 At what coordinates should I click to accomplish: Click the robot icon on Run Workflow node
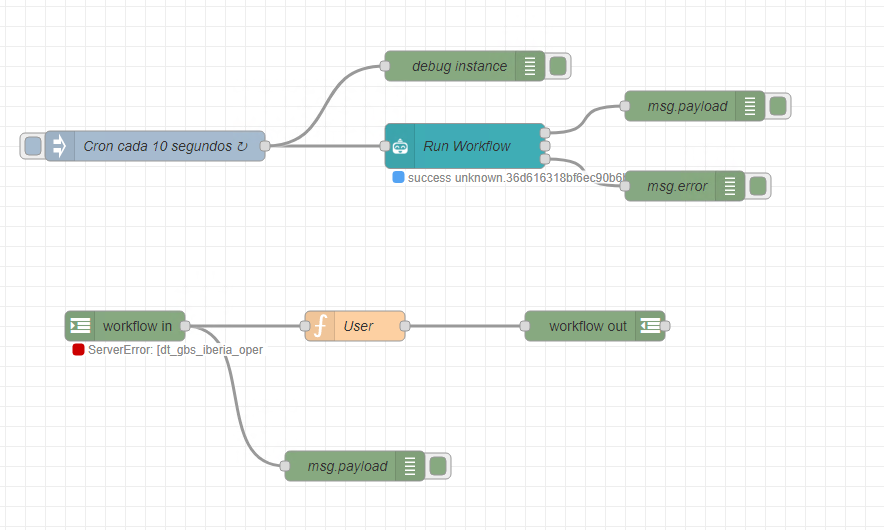click(x=400, y=146)
